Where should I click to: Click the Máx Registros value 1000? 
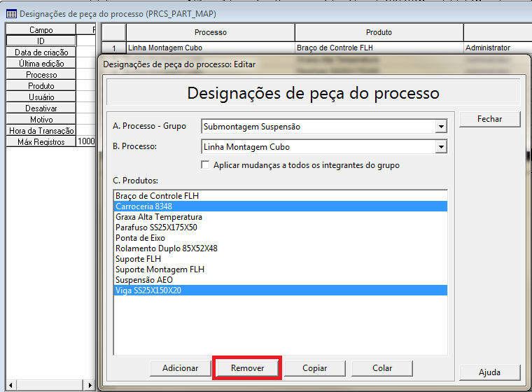[86, 141]
